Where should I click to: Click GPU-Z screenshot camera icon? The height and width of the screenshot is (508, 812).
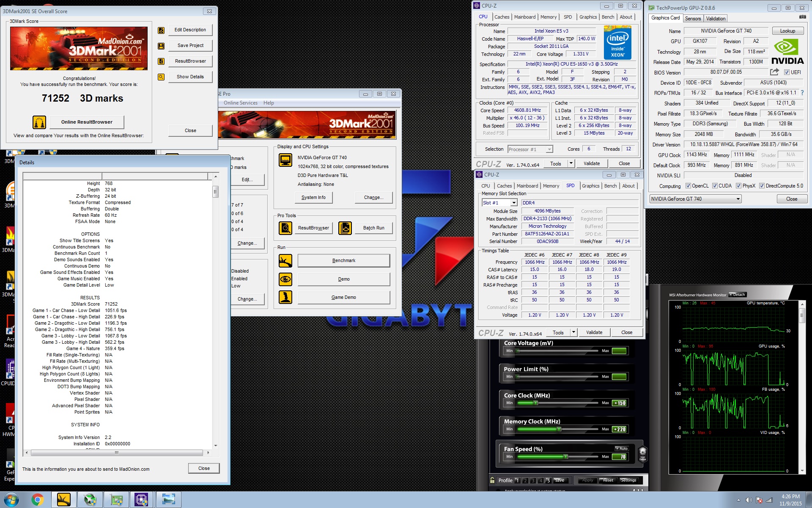pos(802,17)
